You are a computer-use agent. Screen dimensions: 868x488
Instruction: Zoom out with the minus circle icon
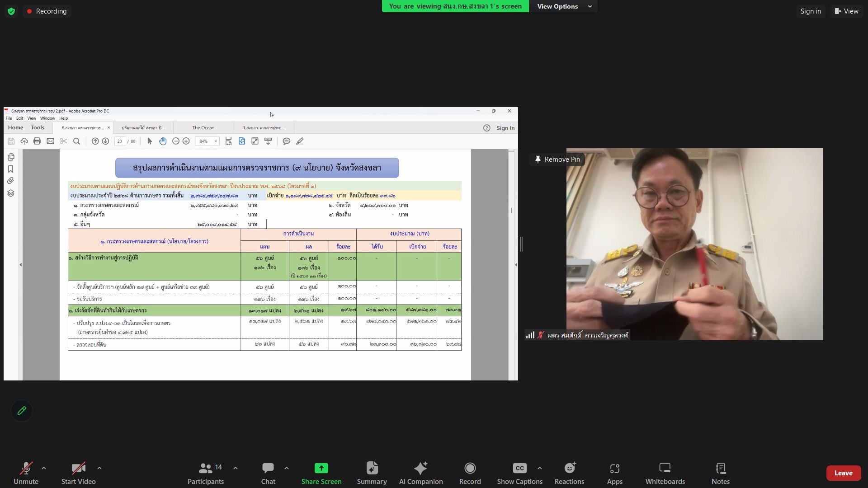click(176, 141)
